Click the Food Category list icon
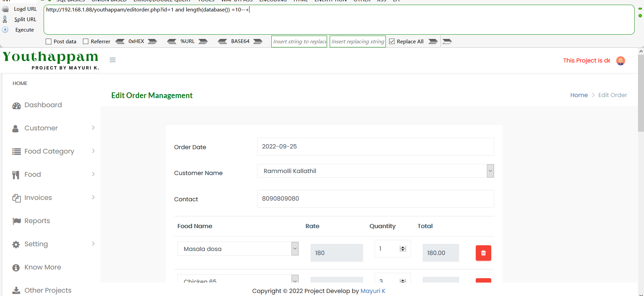The image size is (644, 296). 16,152
